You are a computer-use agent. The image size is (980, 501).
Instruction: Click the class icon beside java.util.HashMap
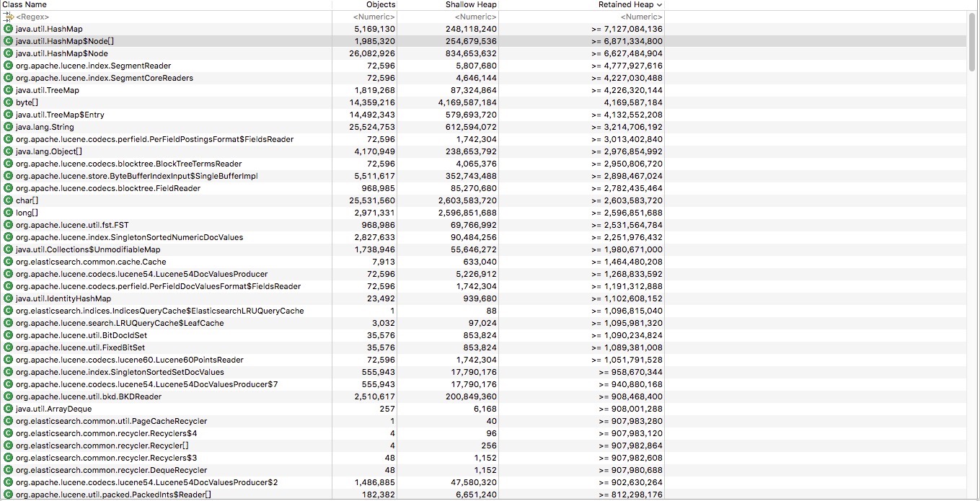click(9, 29)
